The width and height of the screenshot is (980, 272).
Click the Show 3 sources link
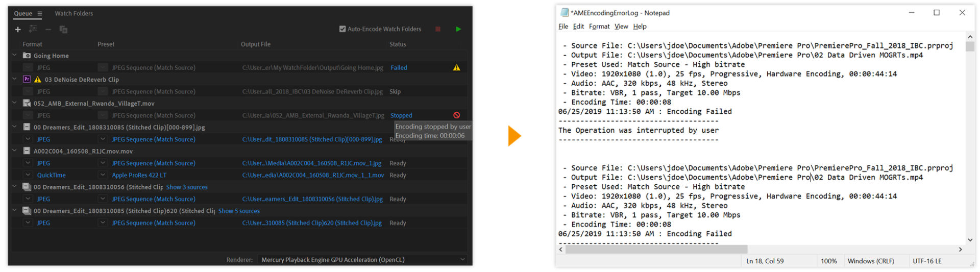click(187, 187)
